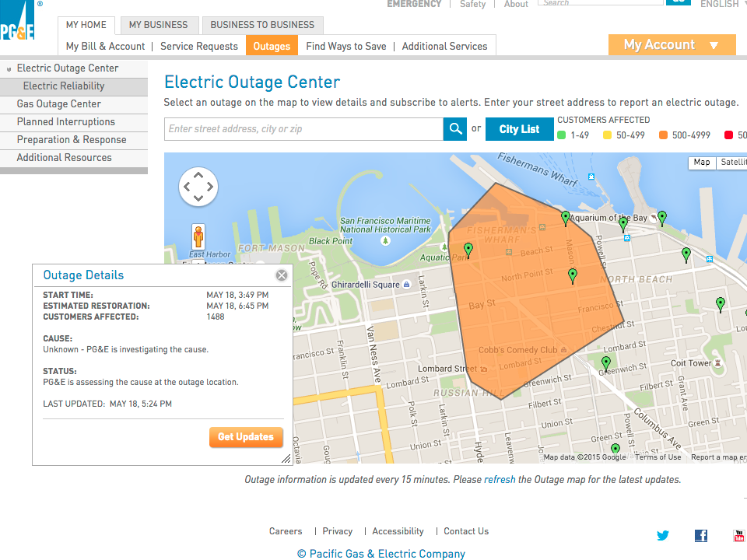Image resolution: width=747 pixels, height=560 pixels.
Task: Focus the street address, city or zip field
Action: coord(304,129)
